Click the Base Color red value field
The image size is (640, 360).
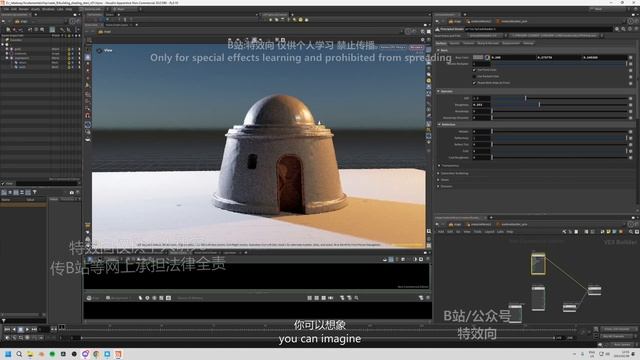click(512, 58)
